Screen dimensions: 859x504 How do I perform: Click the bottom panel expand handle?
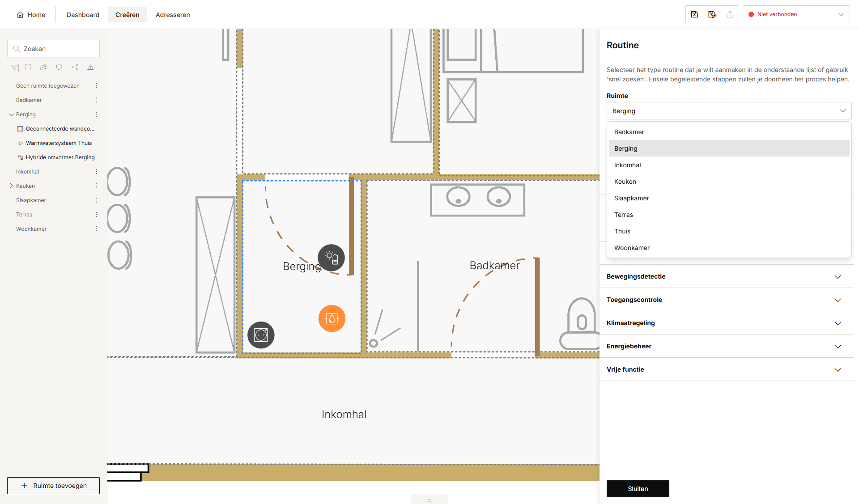point(429,500)
